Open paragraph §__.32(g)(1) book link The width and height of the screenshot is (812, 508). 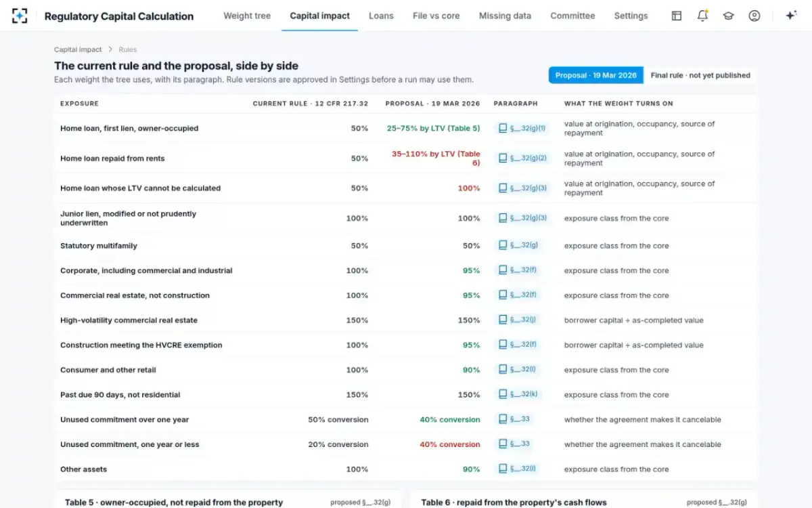(522, 128)
